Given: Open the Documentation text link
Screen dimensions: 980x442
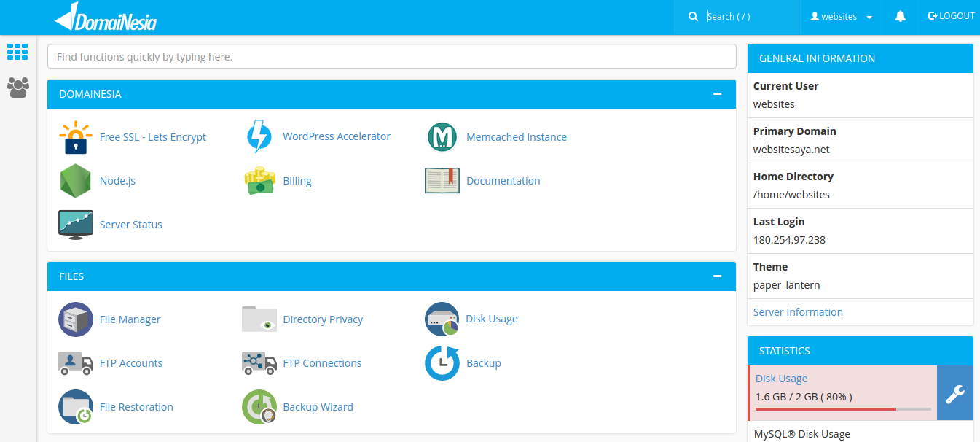Looking at the screenshot, I should tap(503, 181).
